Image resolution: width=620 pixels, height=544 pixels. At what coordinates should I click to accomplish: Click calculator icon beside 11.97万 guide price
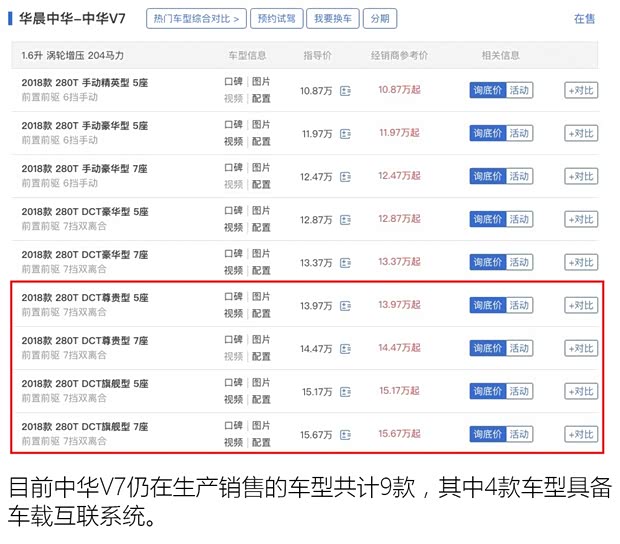click(x=346, y=134)
